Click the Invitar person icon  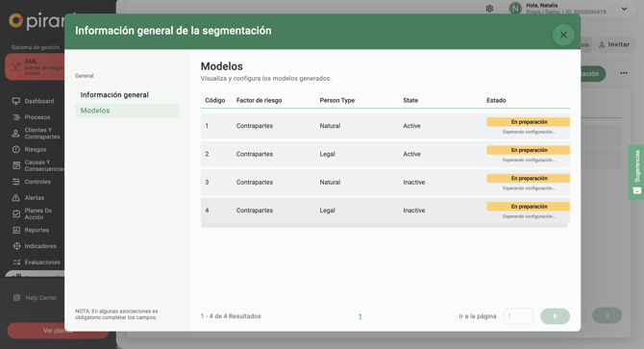coord(602,44)
